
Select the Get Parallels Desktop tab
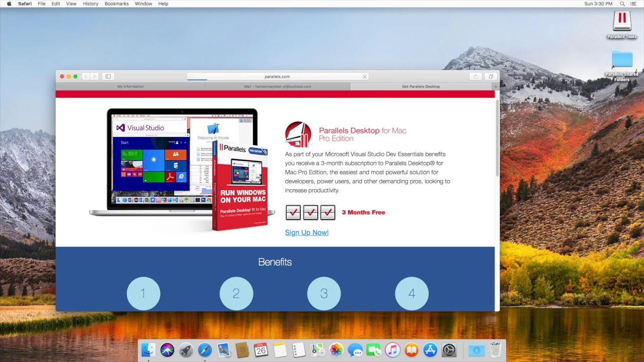click(421, 86)
